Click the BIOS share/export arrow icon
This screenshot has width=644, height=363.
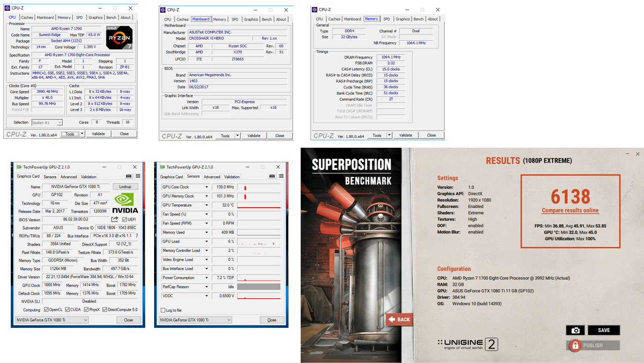tap(115, 219)
